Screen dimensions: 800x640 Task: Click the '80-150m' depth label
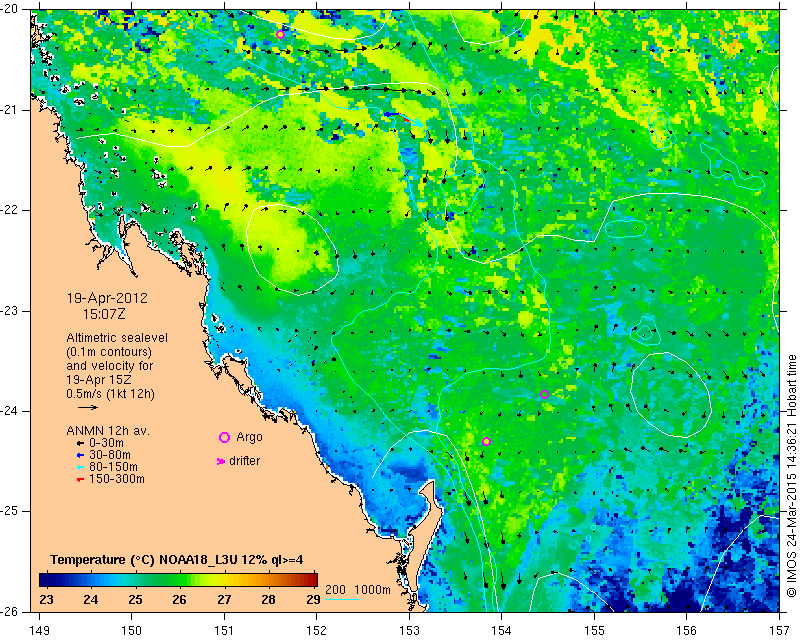click(x=113, y=467)
